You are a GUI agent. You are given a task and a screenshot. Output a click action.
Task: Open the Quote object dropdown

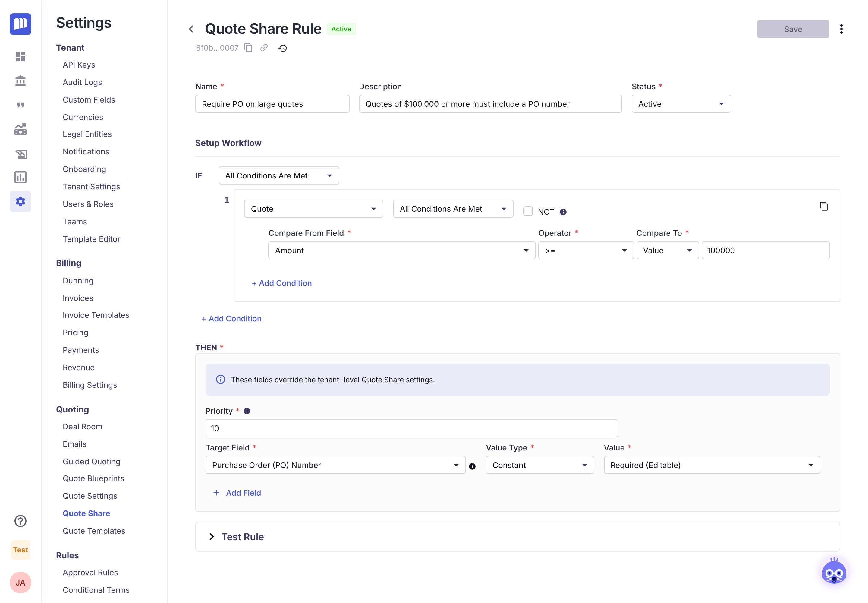point(313,209)
